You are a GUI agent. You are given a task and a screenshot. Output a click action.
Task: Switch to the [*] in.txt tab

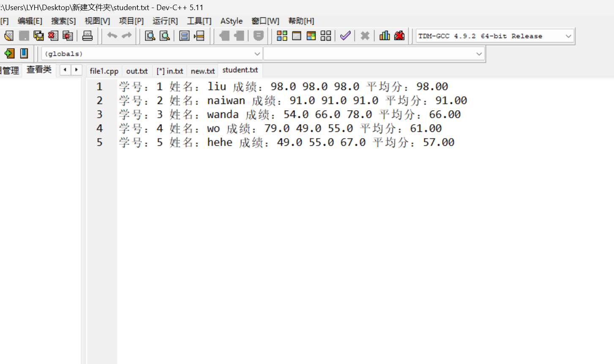pyautogui.click(x=170, y=71)
